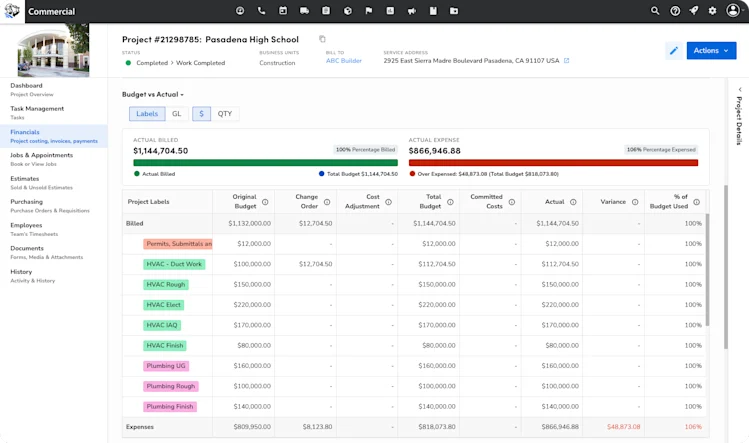Image resolution: width=749 pixels, height=443 pixels.
Task: Open History in sidebar
Action: pyautogui.click(x=54, y=276)
